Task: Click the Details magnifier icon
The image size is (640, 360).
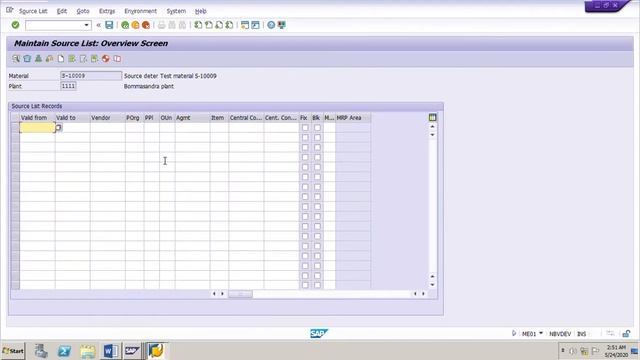Action: pos(16,59)
